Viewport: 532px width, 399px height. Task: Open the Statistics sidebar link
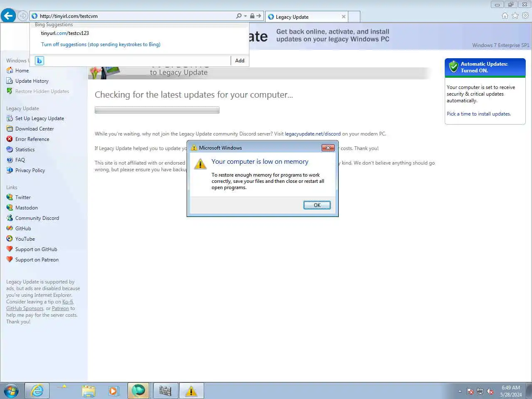[25, 150]
